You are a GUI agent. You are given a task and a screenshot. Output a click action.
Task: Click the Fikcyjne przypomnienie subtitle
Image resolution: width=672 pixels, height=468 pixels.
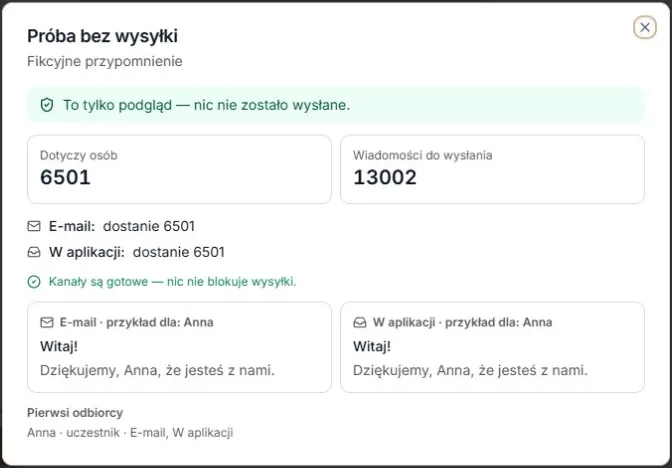(x=105, y=61)
